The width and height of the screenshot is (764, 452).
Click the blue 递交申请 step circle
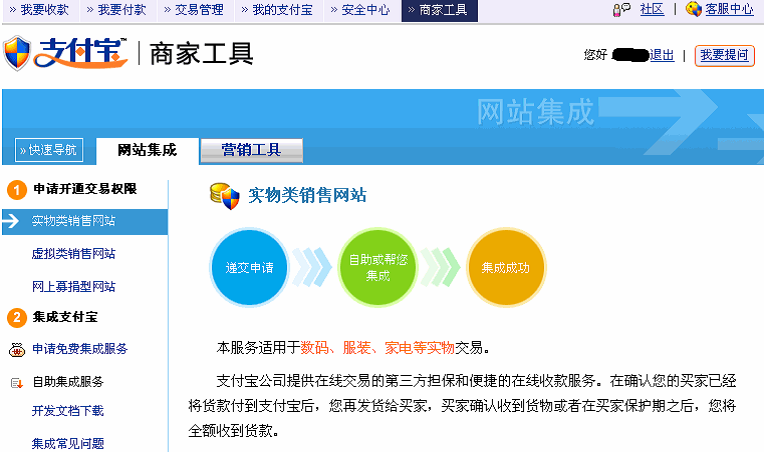tap(249, 267)
